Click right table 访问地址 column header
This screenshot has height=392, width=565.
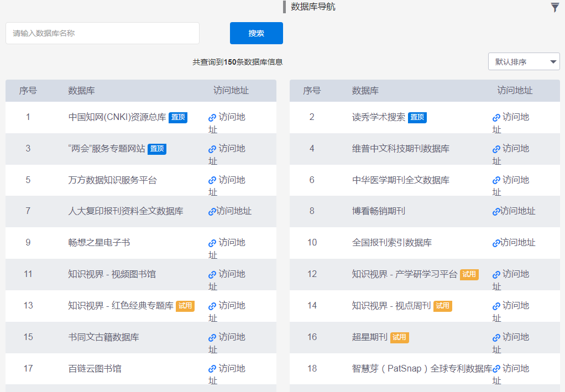515,91
